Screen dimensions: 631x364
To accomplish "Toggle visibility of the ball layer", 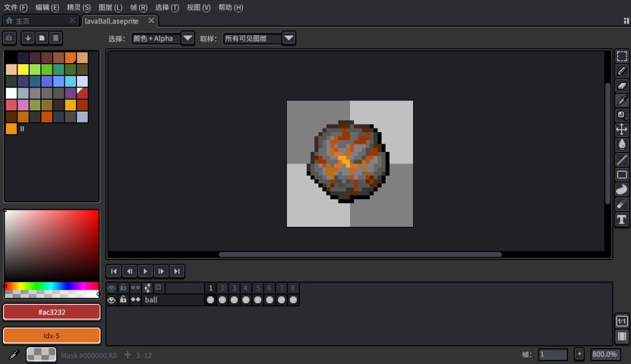I will (x=112, y=300).
